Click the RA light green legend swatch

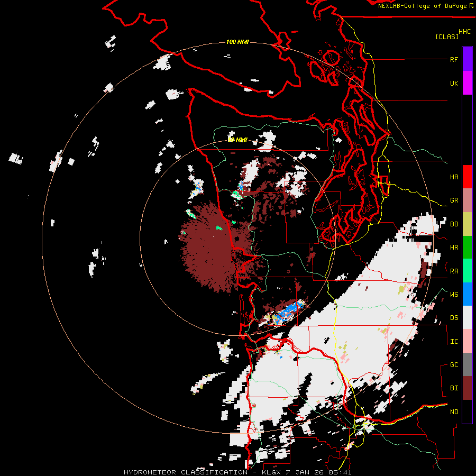[x=467, y=271]
